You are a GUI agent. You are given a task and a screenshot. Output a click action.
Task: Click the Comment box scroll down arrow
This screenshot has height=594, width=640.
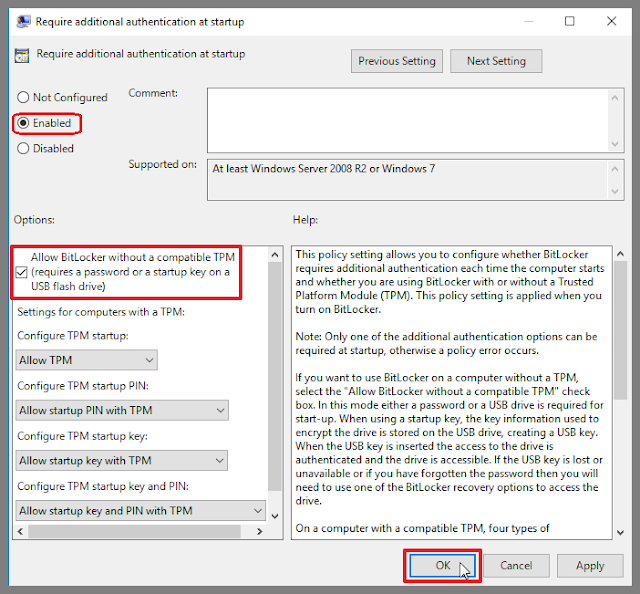615,144
